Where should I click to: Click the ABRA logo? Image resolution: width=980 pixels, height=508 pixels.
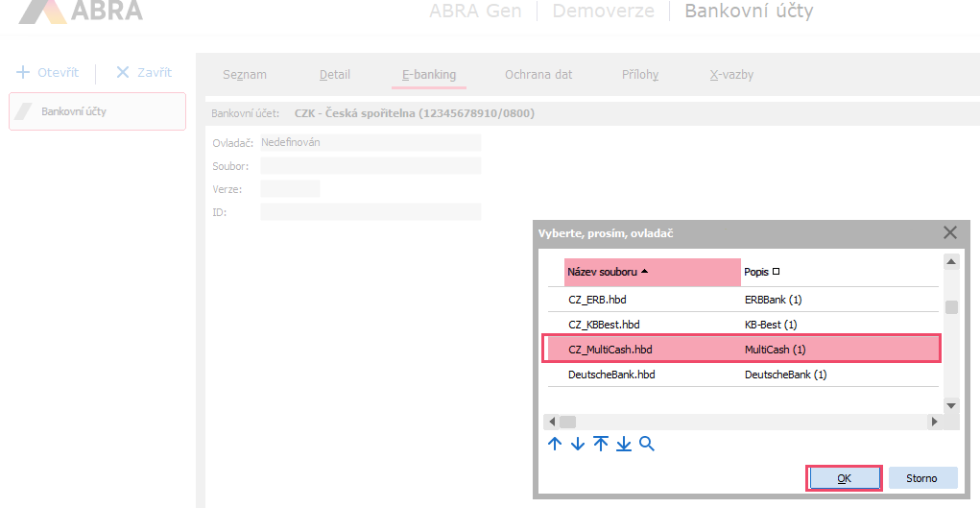[x=82, y=11]
